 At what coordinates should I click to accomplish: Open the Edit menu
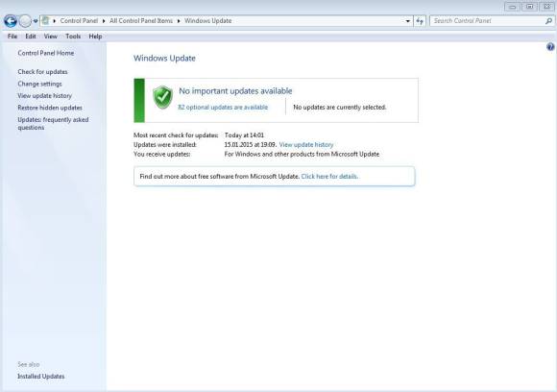31,37
